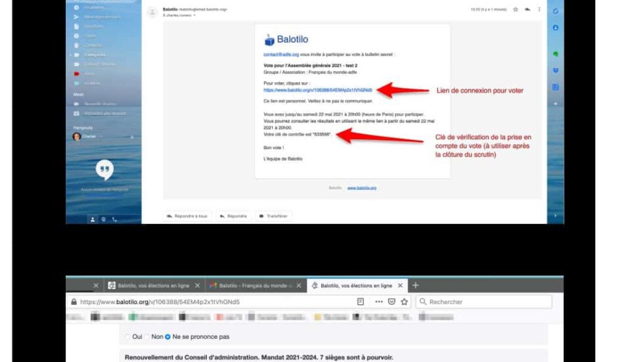The width and height of the screenshot is (644, 362).
Task: Click the Pocket save icon in address bar
Action: (392, 302)
